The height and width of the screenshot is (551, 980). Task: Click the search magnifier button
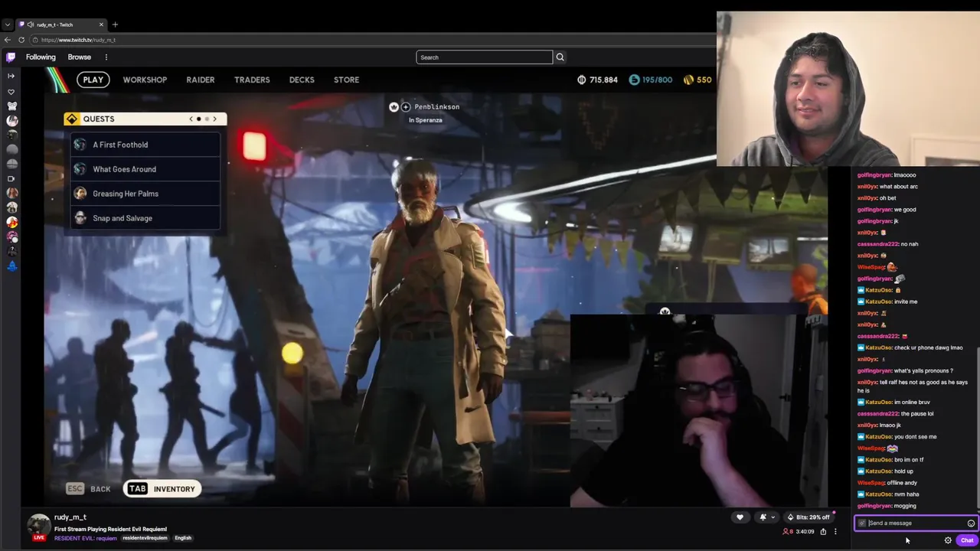560,57
